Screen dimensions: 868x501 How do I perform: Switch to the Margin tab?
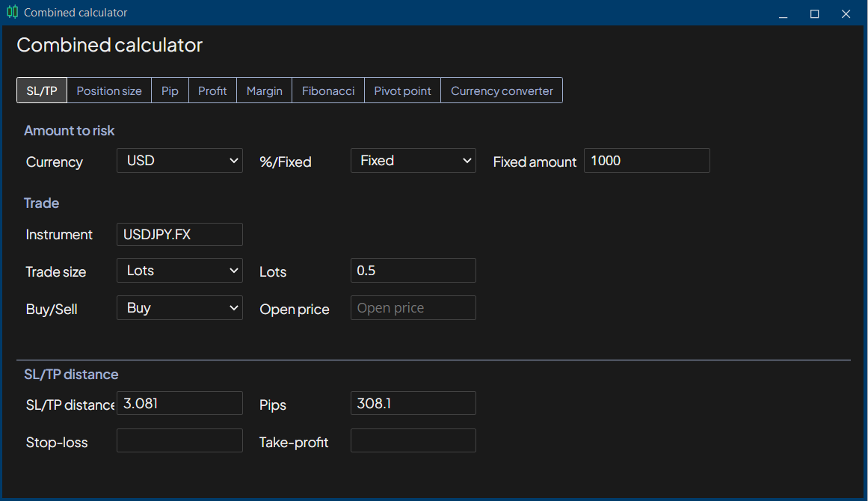264,90
